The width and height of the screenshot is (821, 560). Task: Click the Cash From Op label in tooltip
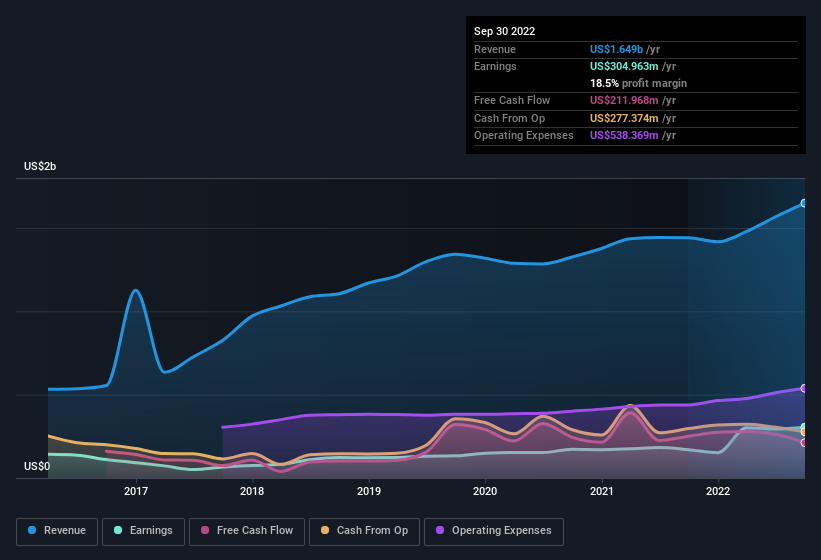pyautogui.click(x=509, y=118)
